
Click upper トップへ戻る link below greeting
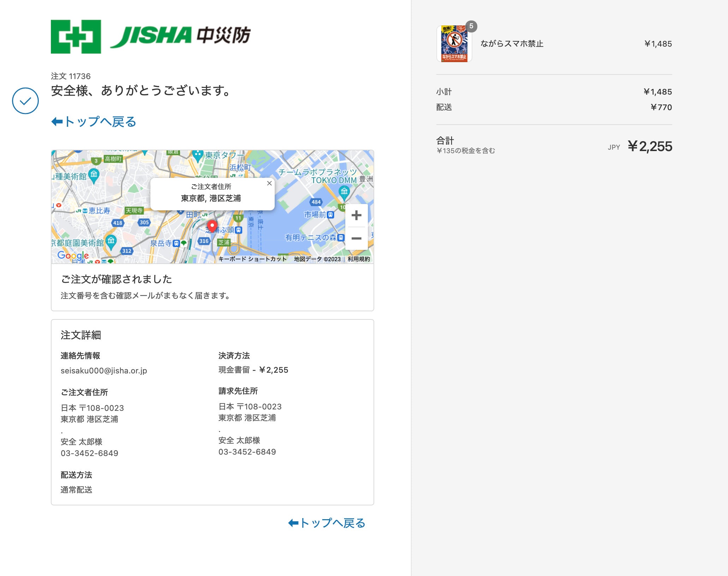(94, 122)
